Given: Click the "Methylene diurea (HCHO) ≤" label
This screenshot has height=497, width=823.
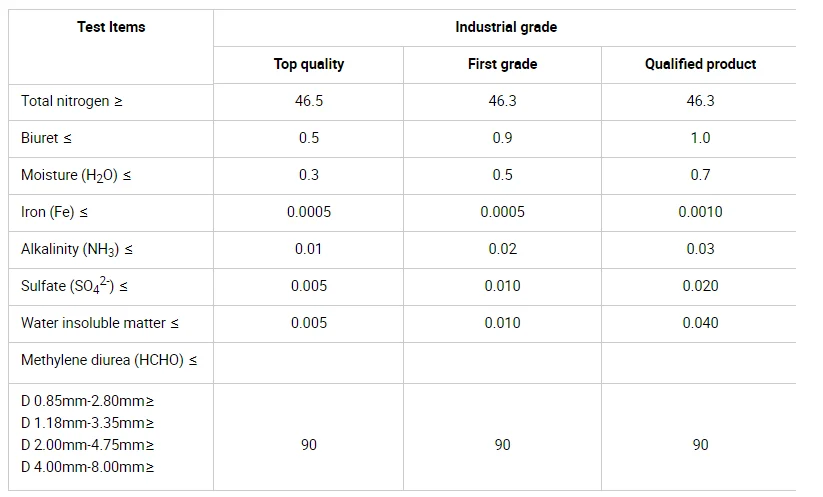Looking at the screenshot, I should [109, 360].
